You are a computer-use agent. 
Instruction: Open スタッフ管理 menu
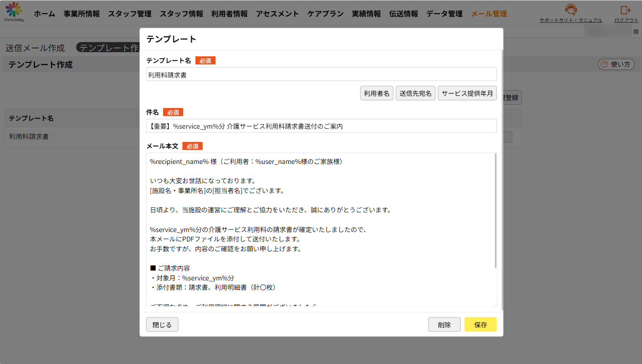click(130, 14)
